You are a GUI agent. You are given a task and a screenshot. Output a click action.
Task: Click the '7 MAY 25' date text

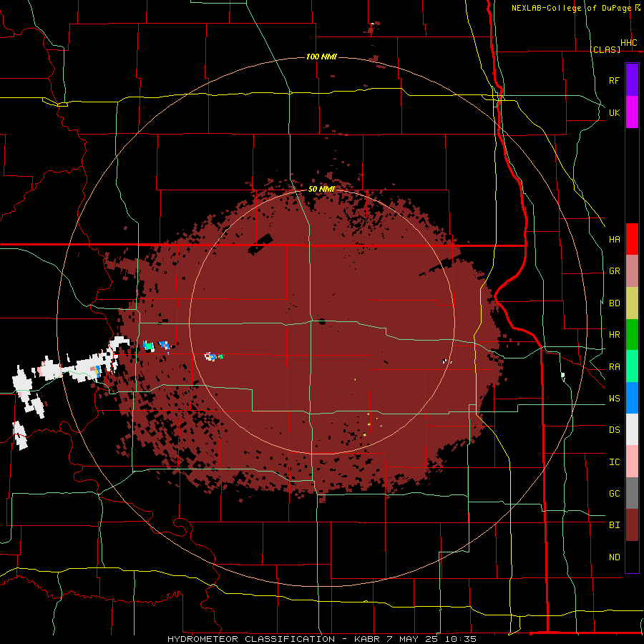[413, 639]
